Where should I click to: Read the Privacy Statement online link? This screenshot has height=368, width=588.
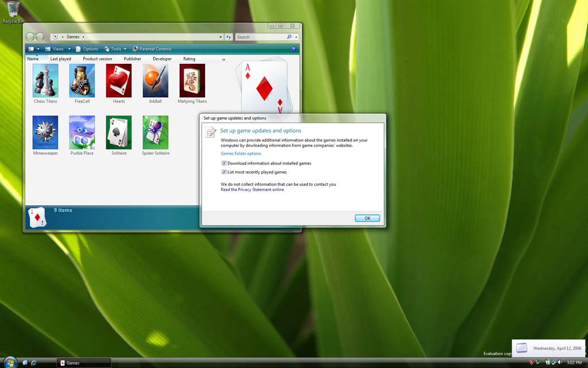click(252, 190)
